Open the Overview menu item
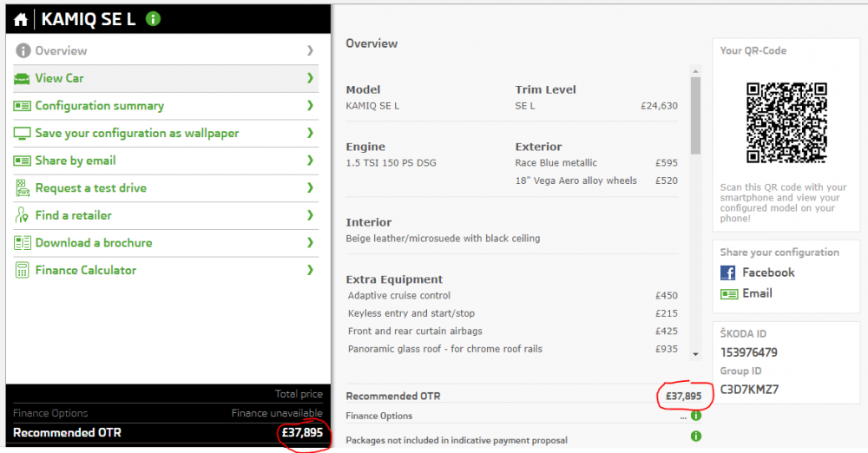The image size is (868, 453). click(166, 50)
